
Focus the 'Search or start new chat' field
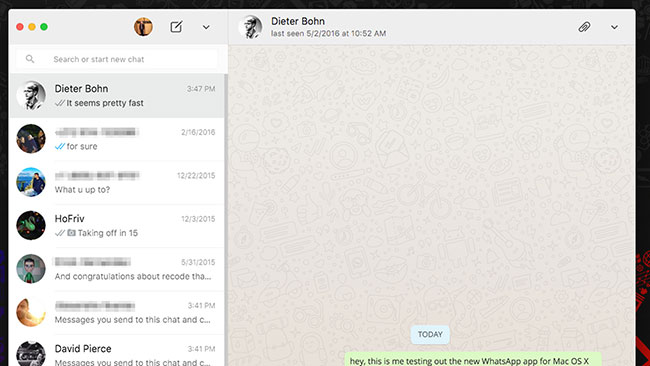pyautogui.click(x=116, y=59)
